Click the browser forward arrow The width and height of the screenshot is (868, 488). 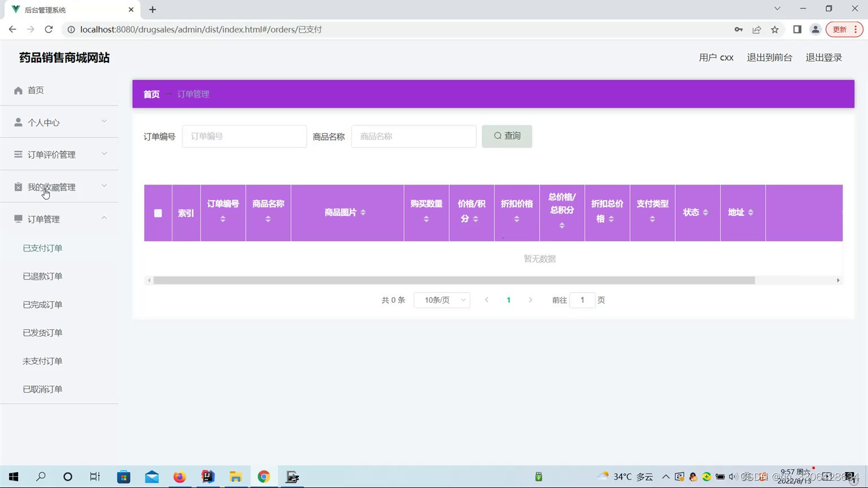pos(31,29)
